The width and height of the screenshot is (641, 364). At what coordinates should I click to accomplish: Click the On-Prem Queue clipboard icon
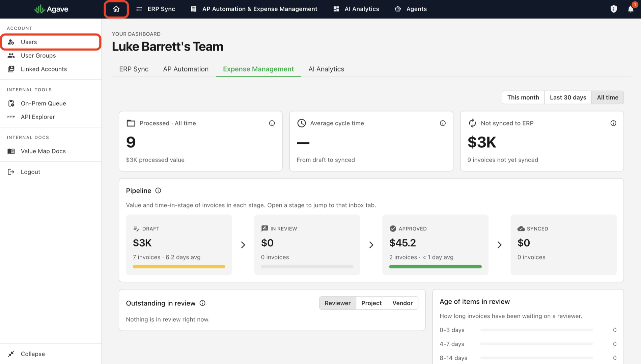tap(11, 103)
